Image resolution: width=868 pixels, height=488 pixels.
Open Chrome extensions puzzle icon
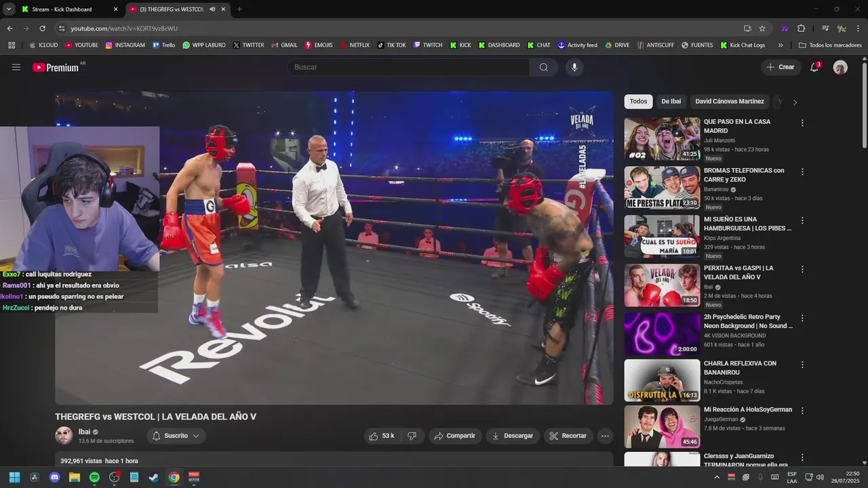pos(802,28)
